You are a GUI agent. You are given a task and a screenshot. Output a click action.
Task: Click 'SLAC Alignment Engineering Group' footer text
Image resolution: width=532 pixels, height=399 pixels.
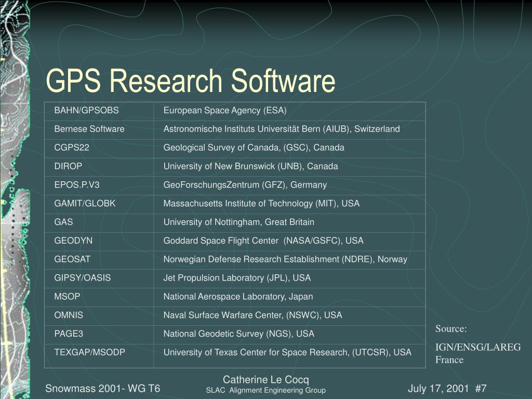click(266, 390)
